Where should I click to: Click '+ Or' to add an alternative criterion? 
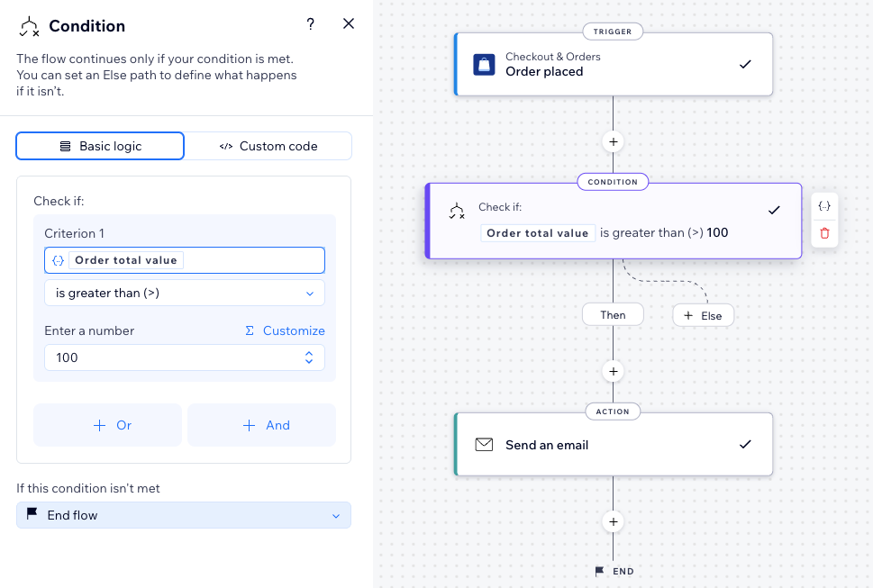pos(107,424)
